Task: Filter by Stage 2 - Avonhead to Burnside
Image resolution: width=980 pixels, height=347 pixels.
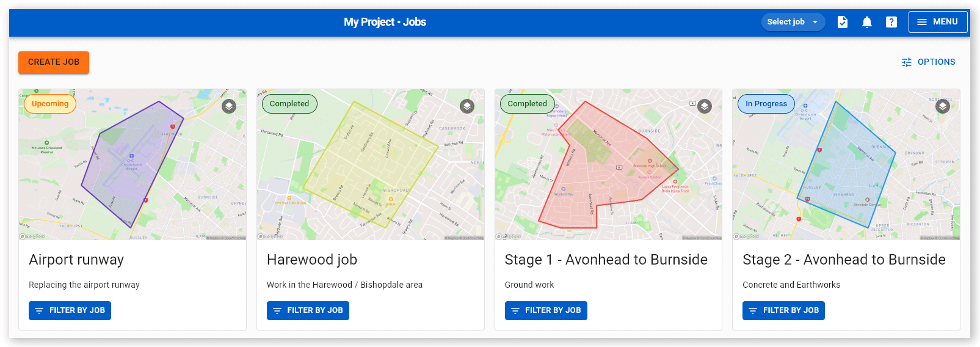Action: point(783,310)
